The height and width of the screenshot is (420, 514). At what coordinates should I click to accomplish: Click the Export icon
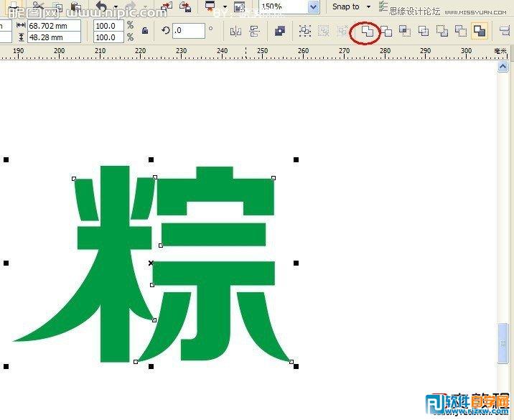[185, 6]
